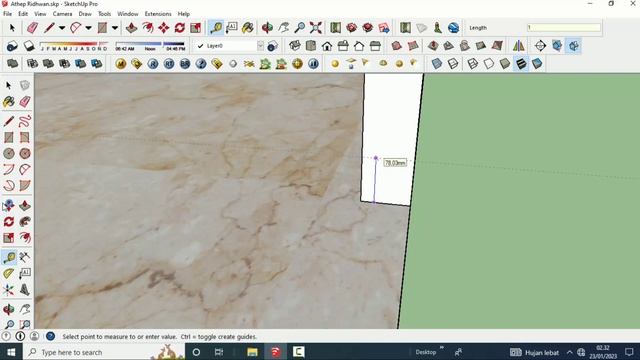Screen dimensions: 640x360
Task: Select the Paint Bucket tool in top toolbar
Action: coord(248,28)
